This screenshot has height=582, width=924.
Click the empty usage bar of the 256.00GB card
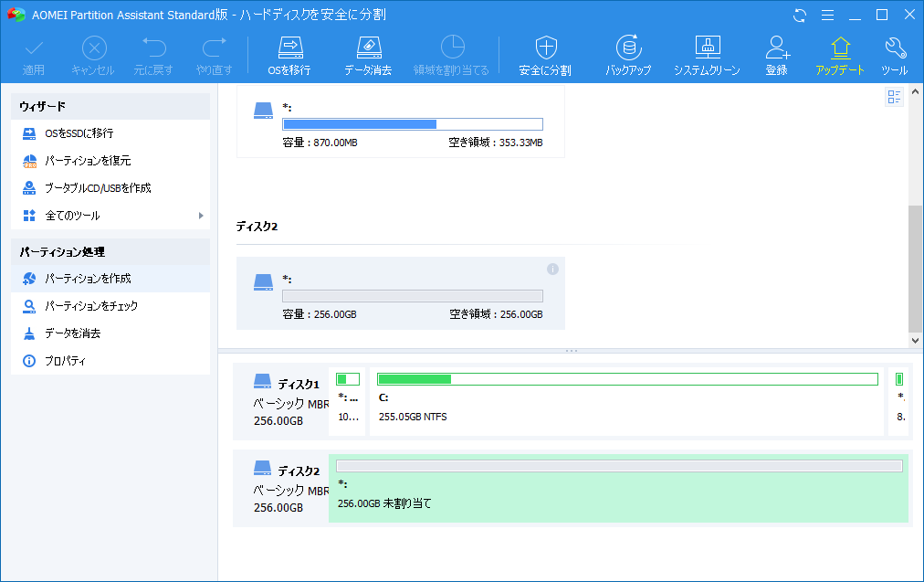(413, 296)
